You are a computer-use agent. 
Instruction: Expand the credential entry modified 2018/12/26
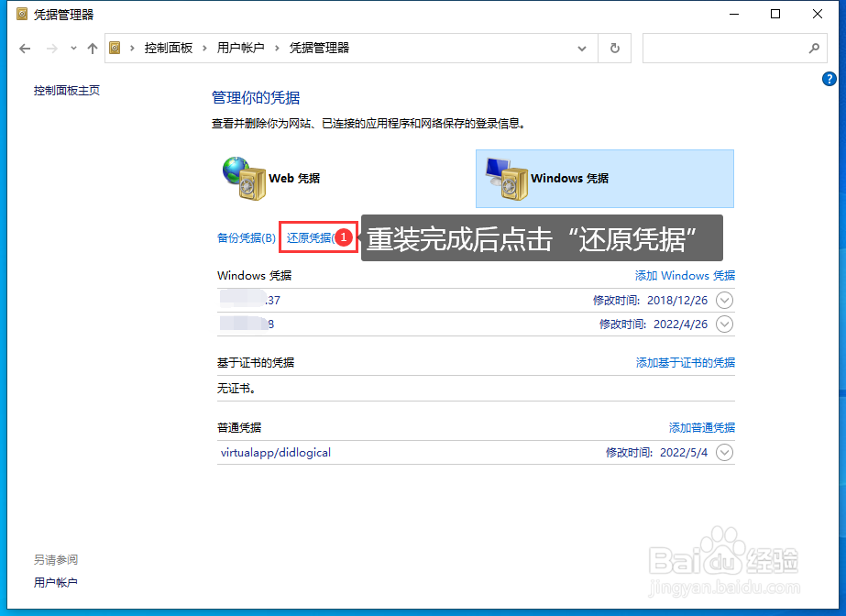coord(723,300)
